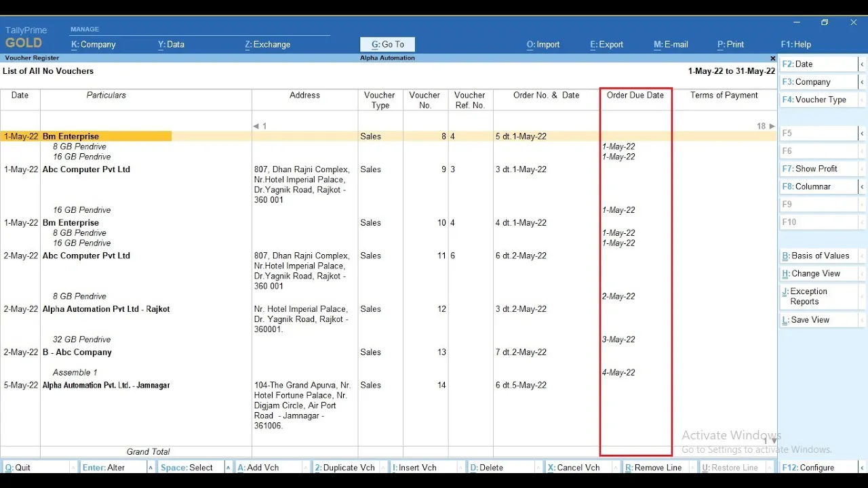The image size is (868, 488).
Task: Expand the arrow beside F12: Configure
Action: tap(862, 468)
